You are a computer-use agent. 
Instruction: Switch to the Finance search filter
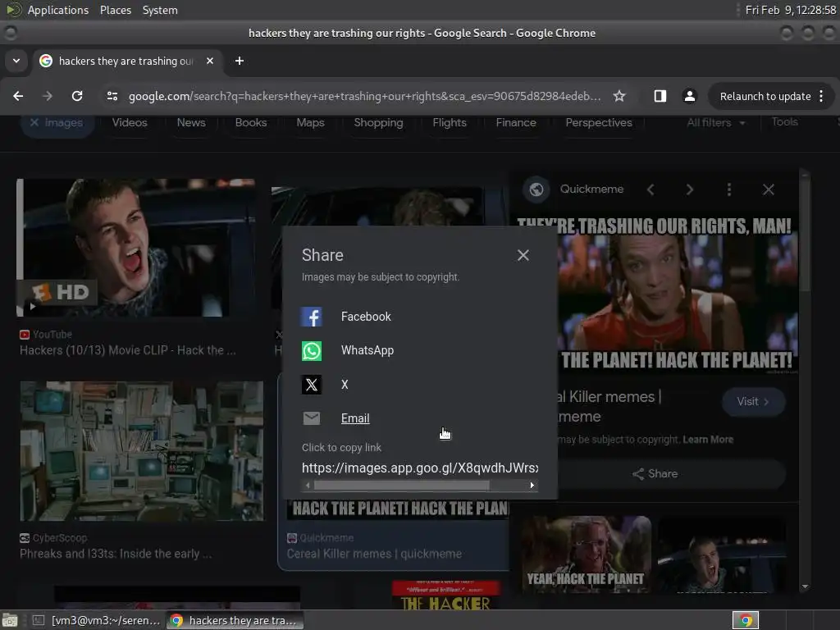(516, 123)
